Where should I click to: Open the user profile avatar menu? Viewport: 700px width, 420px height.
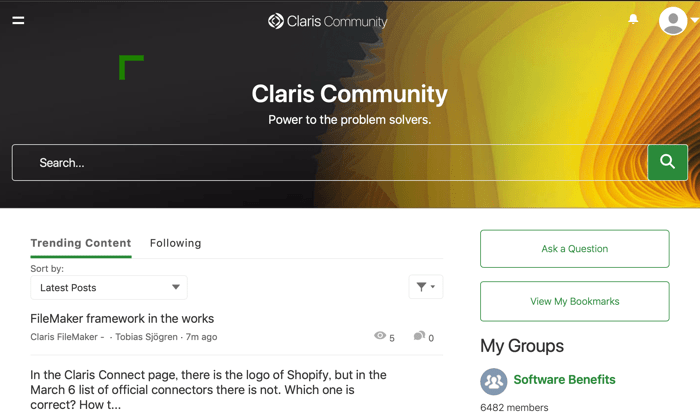[673, 21]
